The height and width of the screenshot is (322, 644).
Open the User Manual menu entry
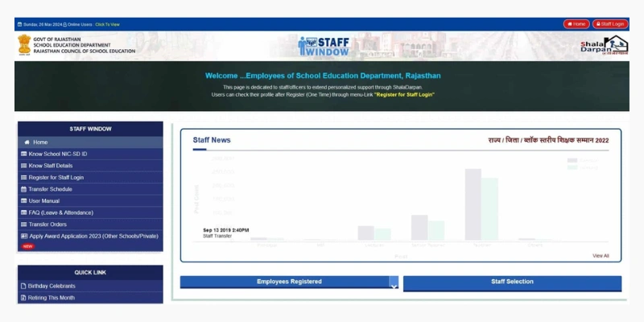[x=44, y=200]
